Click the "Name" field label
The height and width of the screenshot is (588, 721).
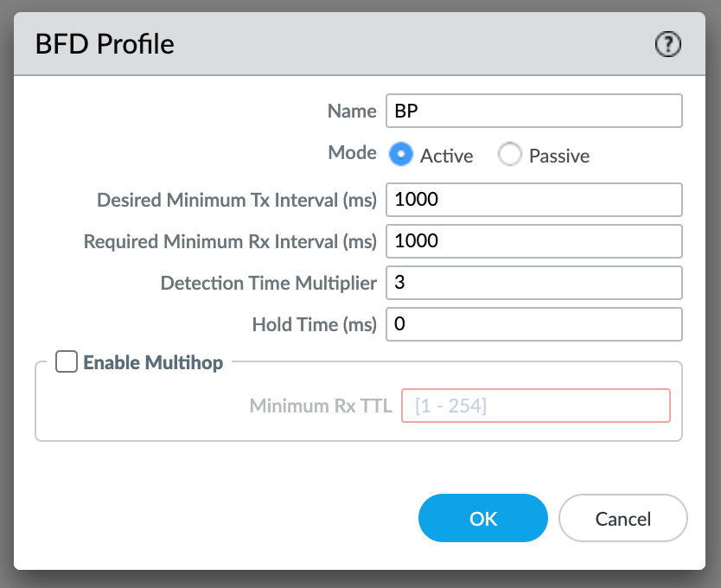(x=352, y=111)
